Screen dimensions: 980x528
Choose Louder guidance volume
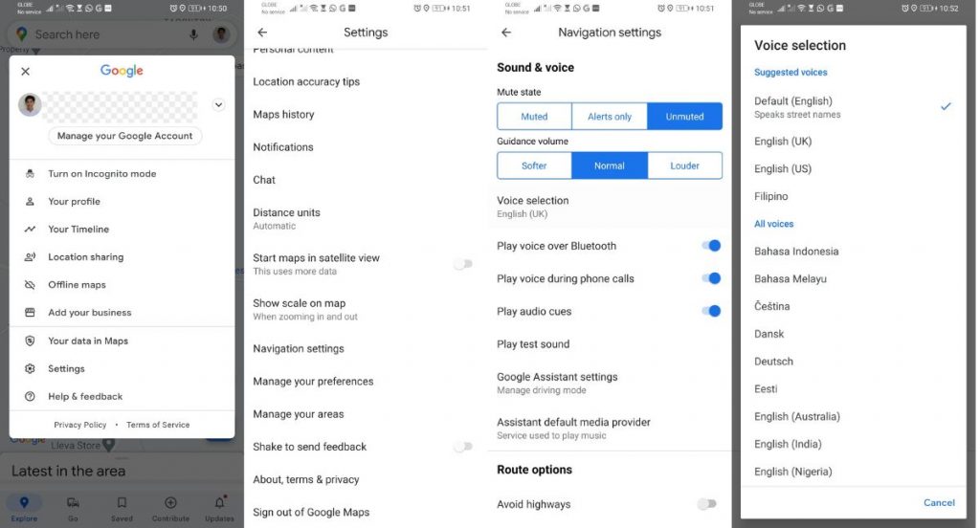685,165
